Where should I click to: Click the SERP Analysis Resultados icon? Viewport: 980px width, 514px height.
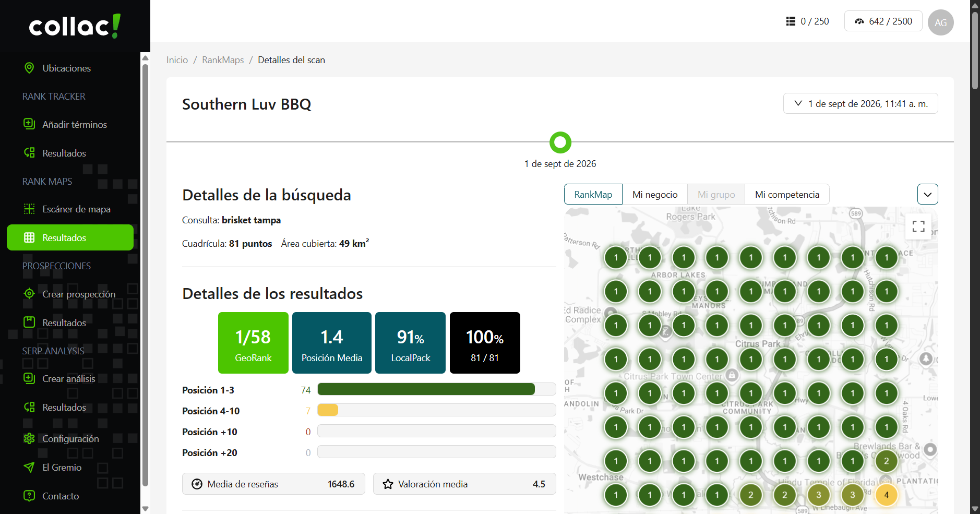tap(29, 407)
